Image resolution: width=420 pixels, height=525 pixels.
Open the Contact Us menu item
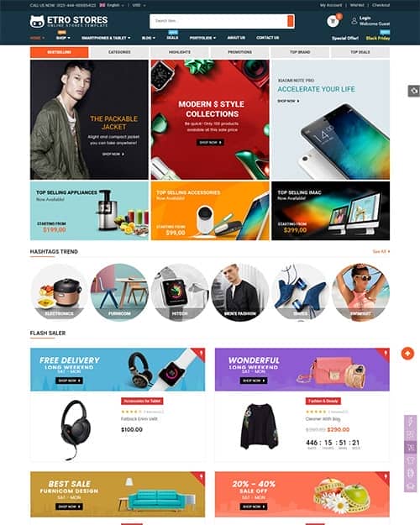[268, 38]
